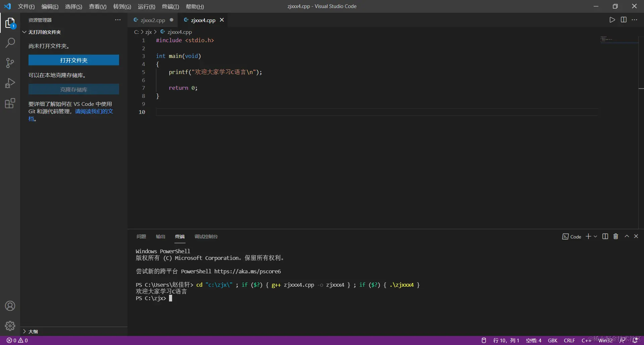644x345 pixels.
Task: Click the errors and warnings status indicator
Action: (x=17, y=340)
